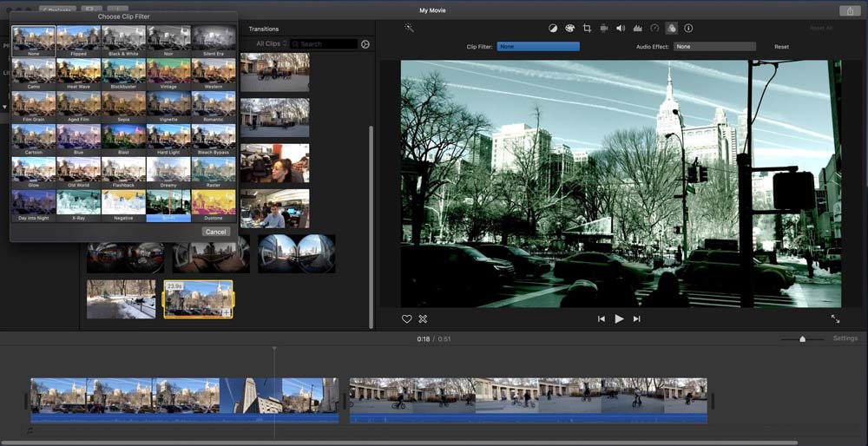Apply the Bleach Bypass filter
Viewport: 868px width, 446px height.
pos(214,140)
